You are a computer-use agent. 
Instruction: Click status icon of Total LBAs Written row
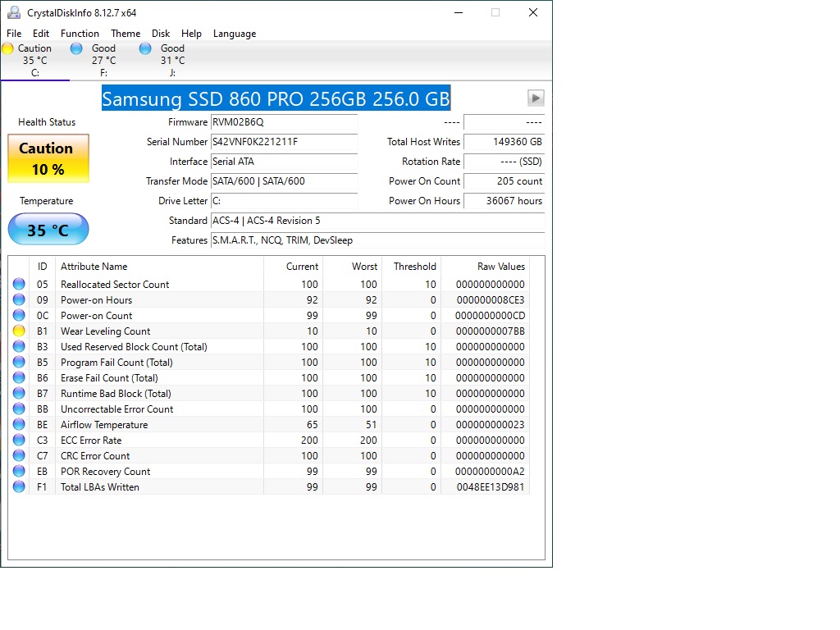(x=19, y=486)
